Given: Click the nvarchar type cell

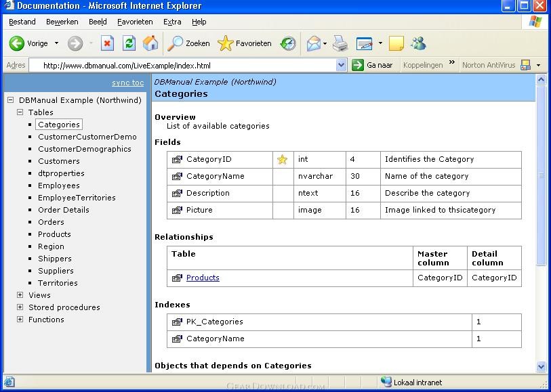Looking at the screenshot, I should click(320, 176).
